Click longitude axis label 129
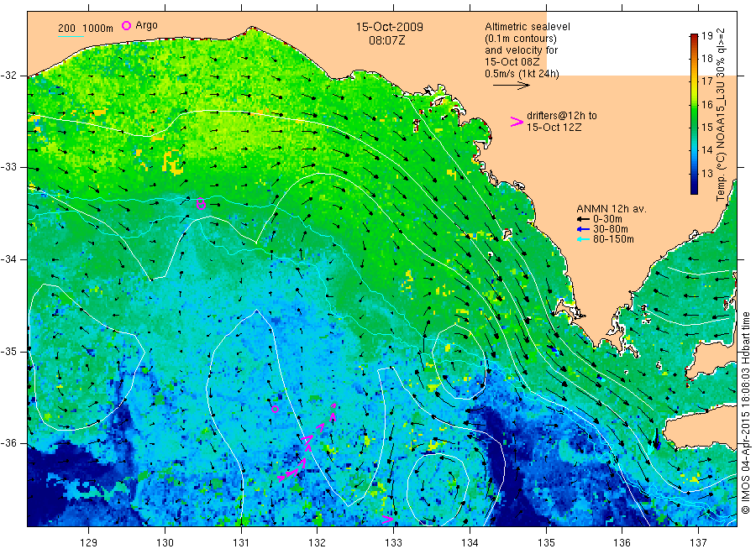This screenshot has height=554, width=756. coord(89,543)
